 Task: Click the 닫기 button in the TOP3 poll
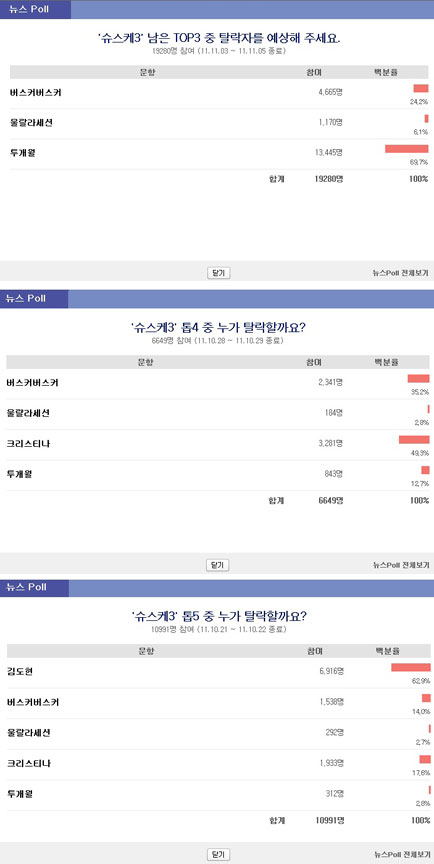218,272
